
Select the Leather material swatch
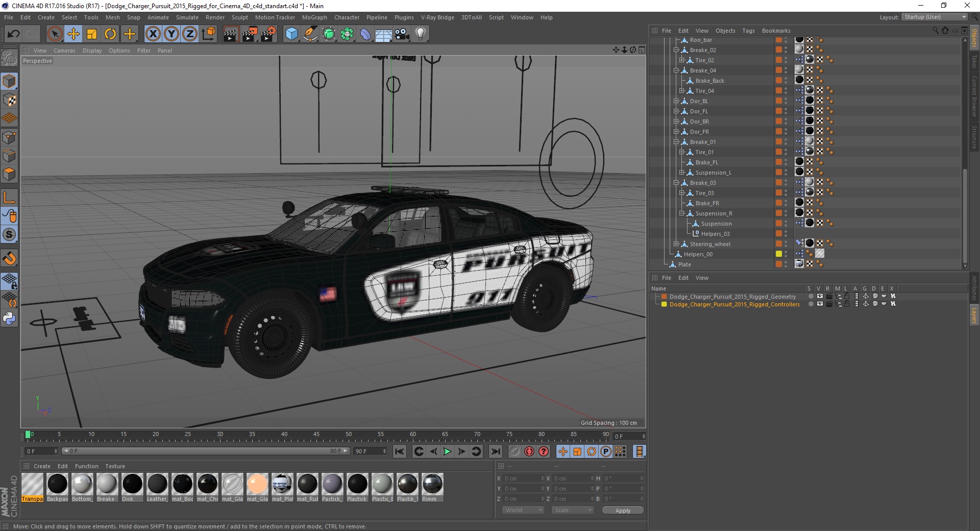[157, 487]
